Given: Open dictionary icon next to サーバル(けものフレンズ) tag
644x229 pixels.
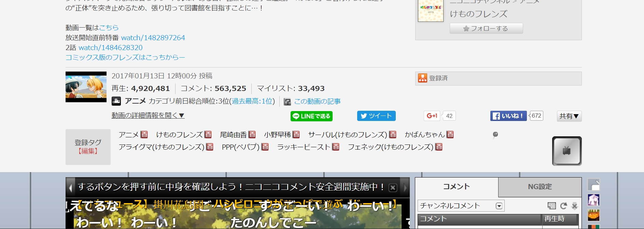Looking at the screenshot, I should 393,135.
